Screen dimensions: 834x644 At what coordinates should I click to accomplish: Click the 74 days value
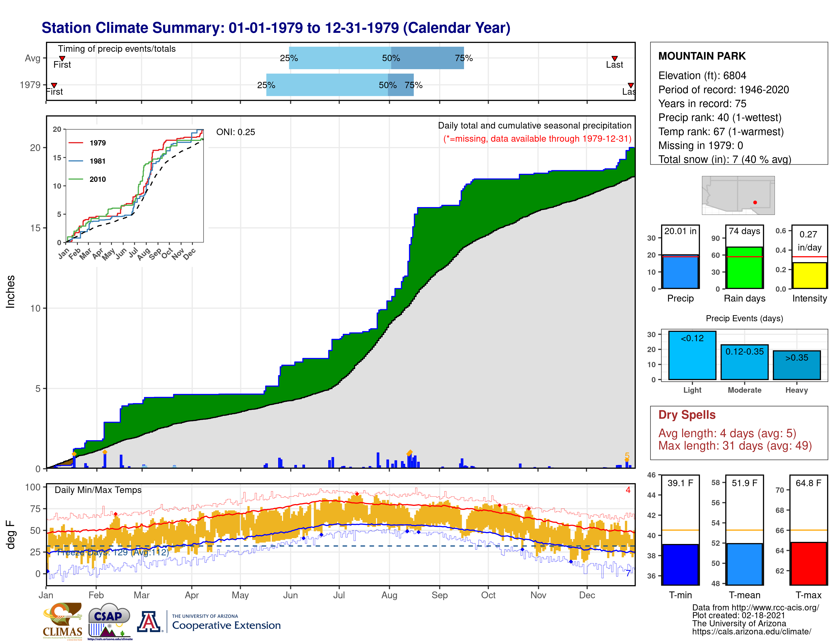point(745,231)
